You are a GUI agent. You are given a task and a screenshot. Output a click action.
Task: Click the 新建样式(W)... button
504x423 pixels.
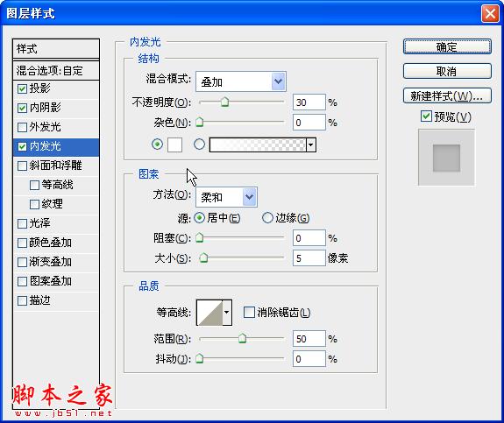tap(447, 95)
